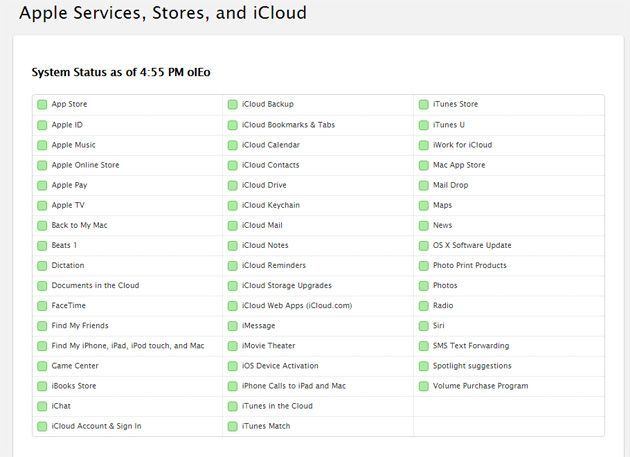Open the Apple ID service entry
Image resolution: width=630 pixels, height=457 pixels.
67,125
